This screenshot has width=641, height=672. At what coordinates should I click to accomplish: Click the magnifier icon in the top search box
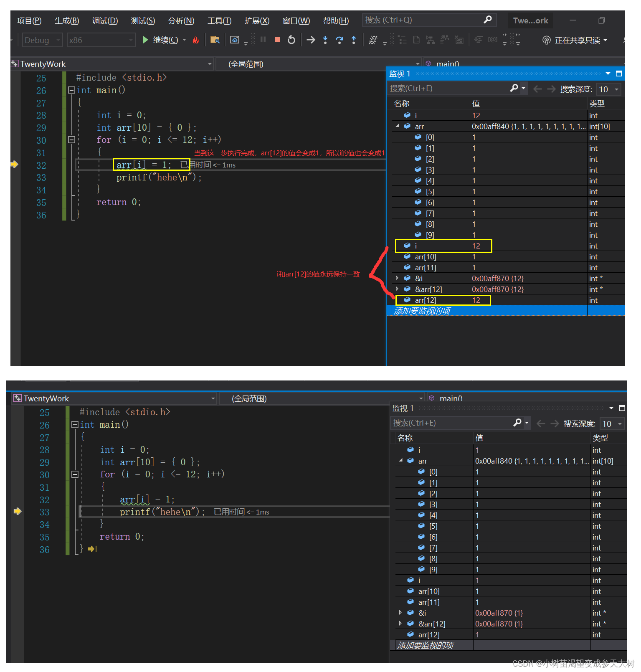(487, 20)
